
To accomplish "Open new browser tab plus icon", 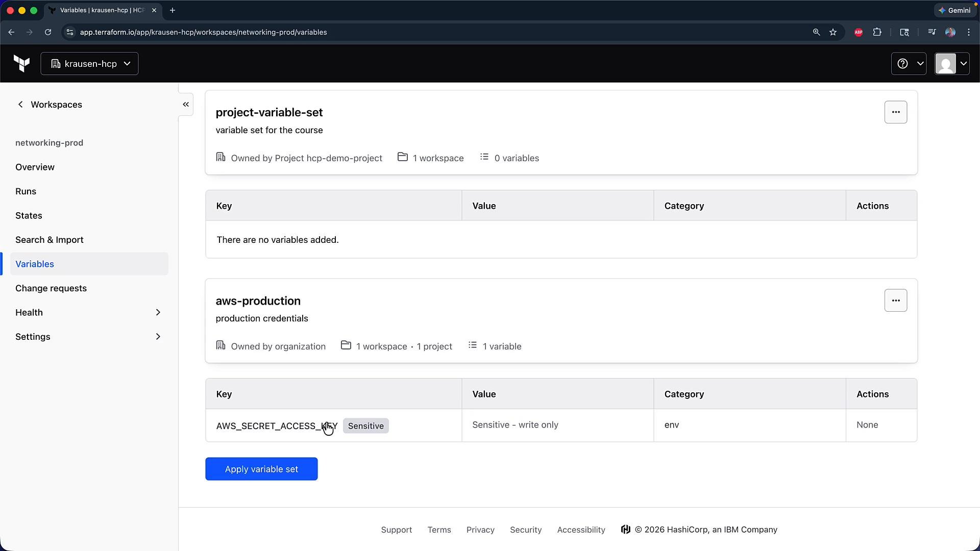I will coord(173,10).
